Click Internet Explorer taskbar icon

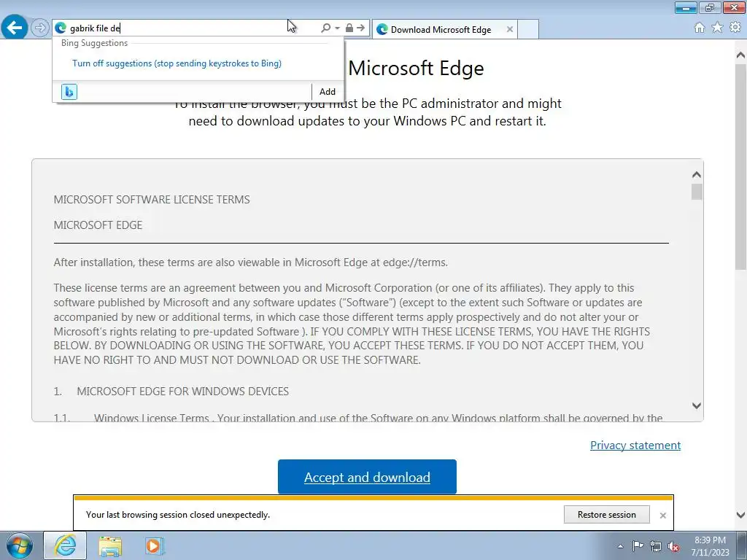click(65, 545)
